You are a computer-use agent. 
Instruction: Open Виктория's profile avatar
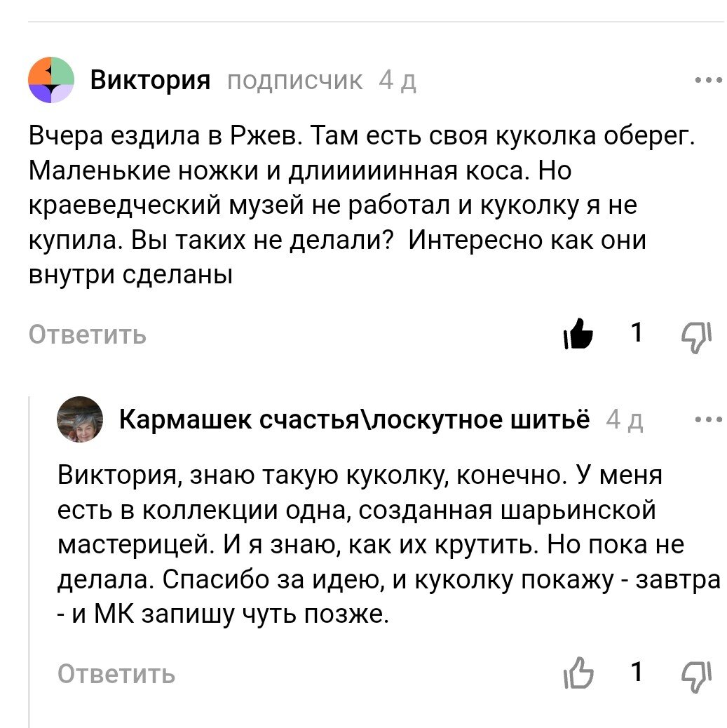50,79
